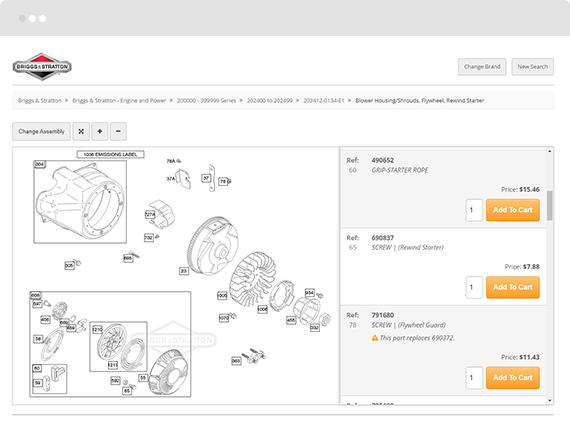Click part number 490652 text
Image resolution: width=570 pixels, height=431 pixels.
tap(382, 160)
